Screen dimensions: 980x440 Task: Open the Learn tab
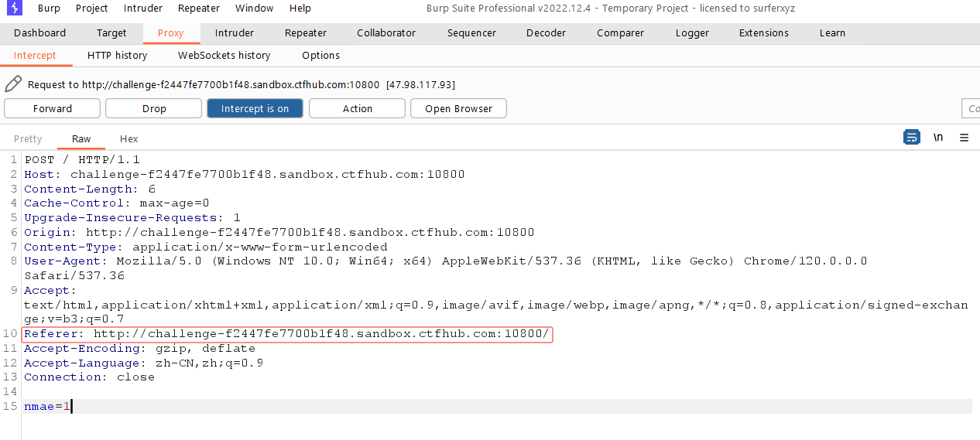832,33
